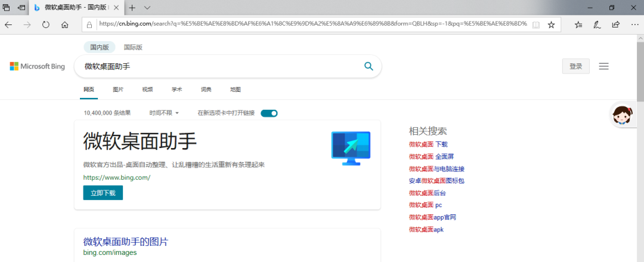Expand the tab preview chevron

(x=147, y=8)
